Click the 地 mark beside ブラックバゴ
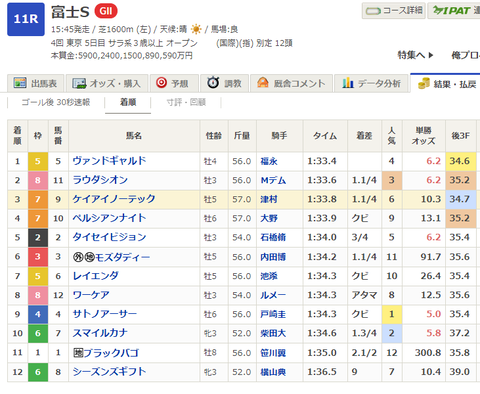Viewport: 480px width, 394px height. tap(78, 353)
